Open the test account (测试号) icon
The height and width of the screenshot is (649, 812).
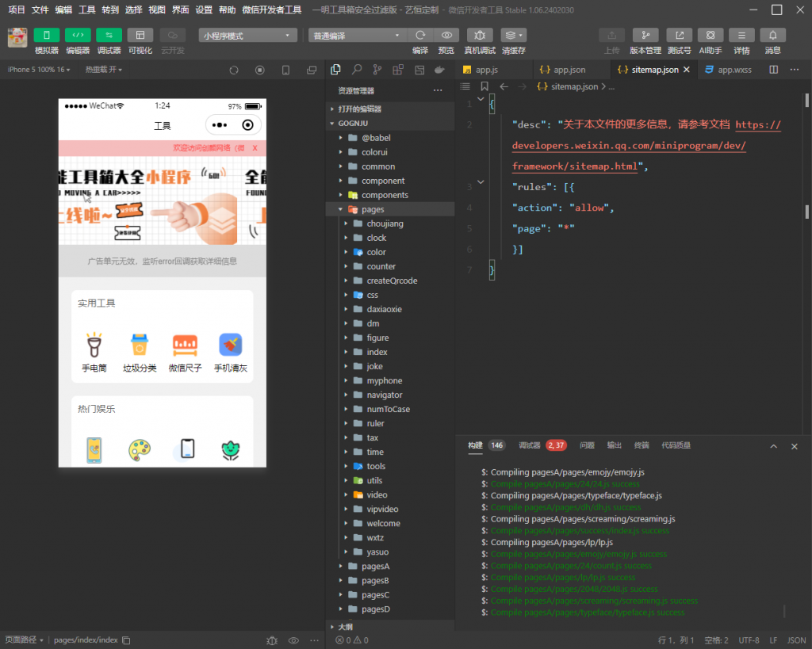pyautogui.click(x=680, y=35)
